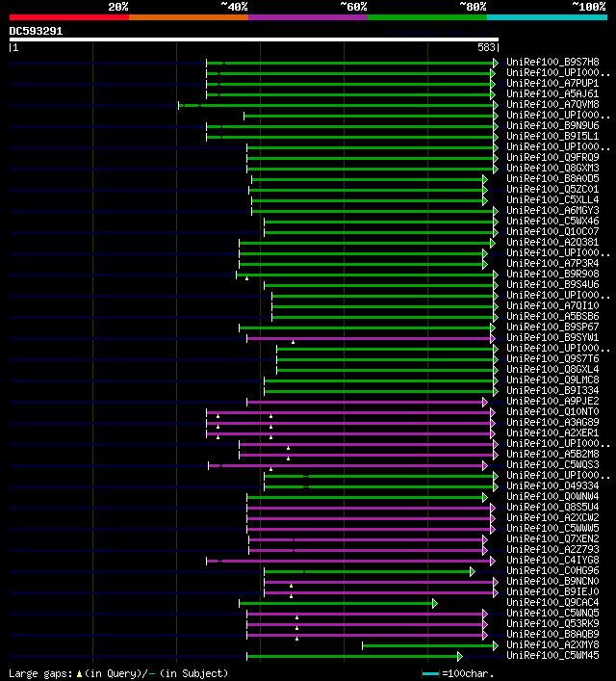Select the UniRef100_B9NCN0 label
The width and height of the screenshot is (616, 681).
coord(552,581)
